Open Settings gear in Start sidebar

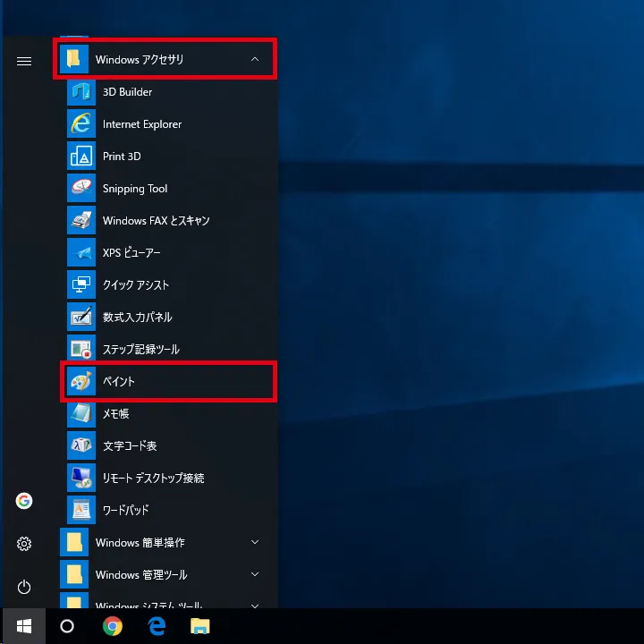point(24,544)
